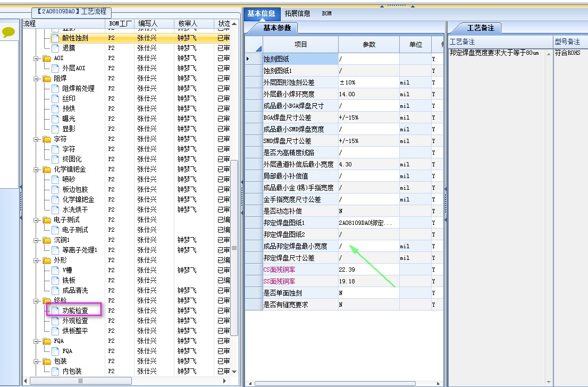The height and width of the screenshot is (387, 588).
Task: Click the document icon beside 外层AOI
Action: coord(55,68)
